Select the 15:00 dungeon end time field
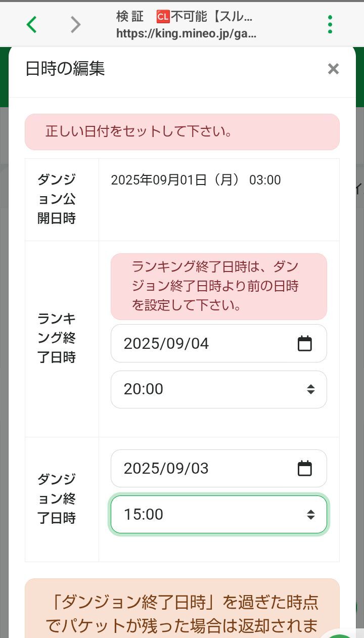 [x=202, y=515]
